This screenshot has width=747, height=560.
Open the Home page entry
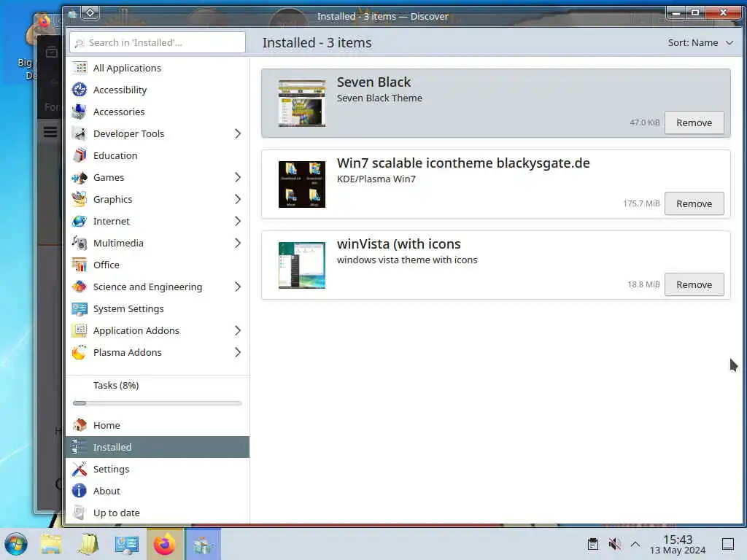coord(158,425)
